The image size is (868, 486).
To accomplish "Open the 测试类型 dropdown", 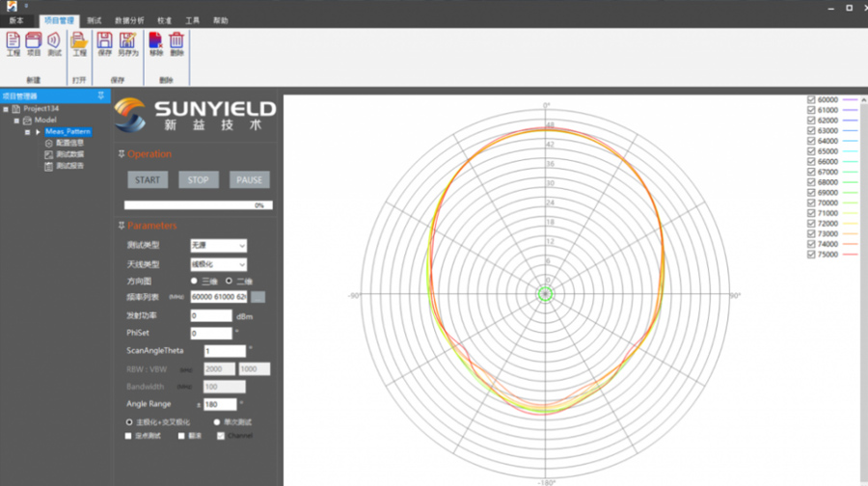I will click(x=218, y=246).
